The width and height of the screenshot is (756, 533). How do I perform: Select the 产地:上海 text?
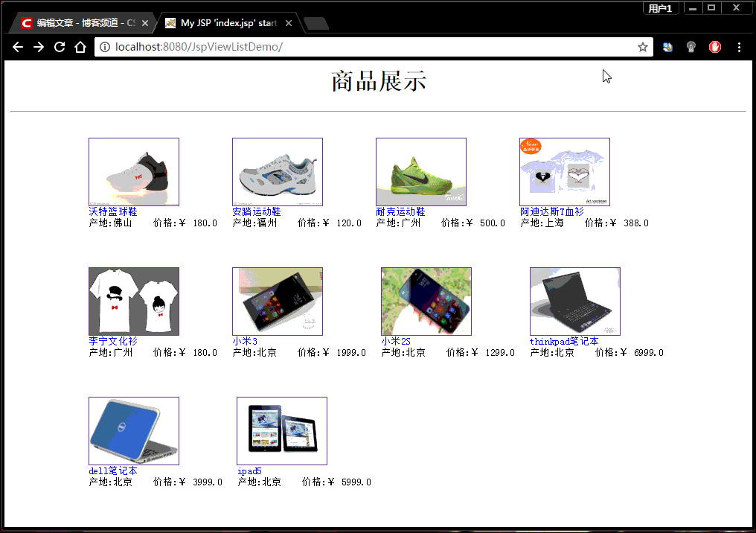542,223
